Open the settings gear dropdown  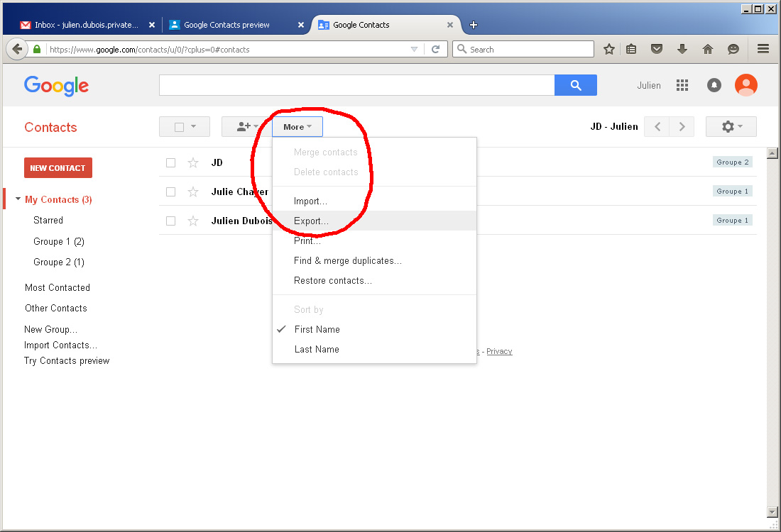[731, 127]
